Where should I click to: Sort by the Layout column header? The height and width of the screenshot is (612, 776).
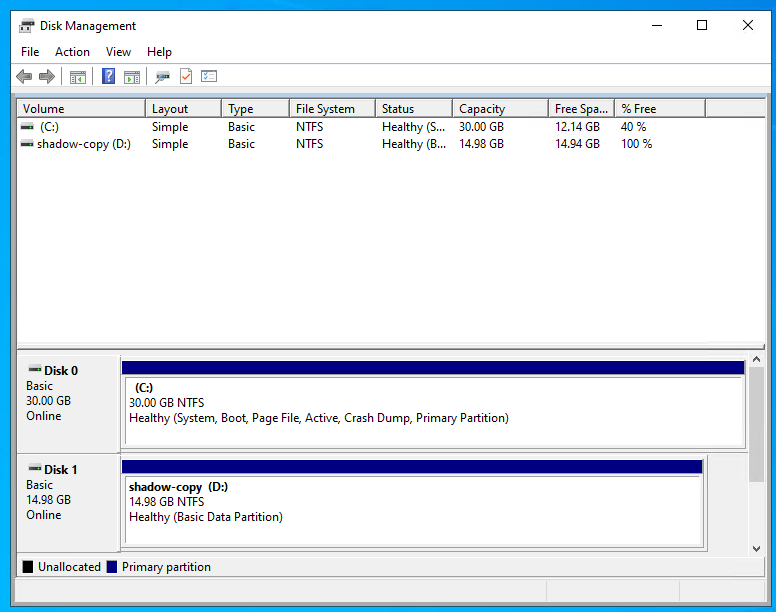tap(183, 109)
